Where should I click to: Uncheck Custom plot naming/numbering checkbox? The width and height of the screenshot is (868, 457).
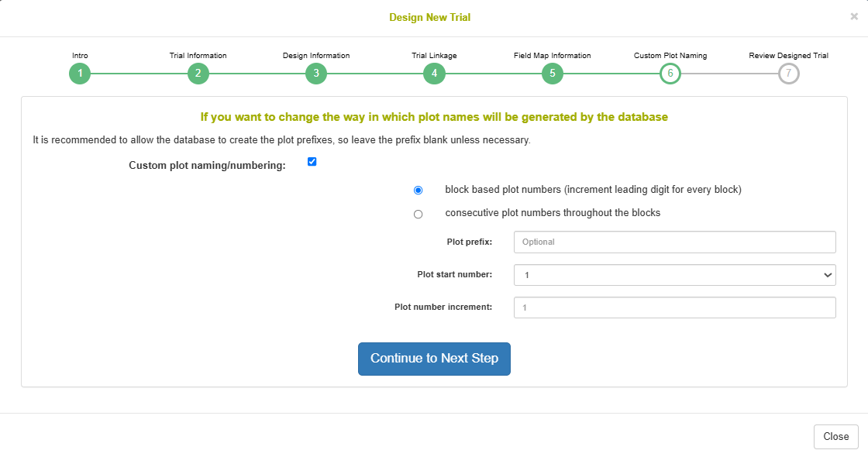[312, 162]
